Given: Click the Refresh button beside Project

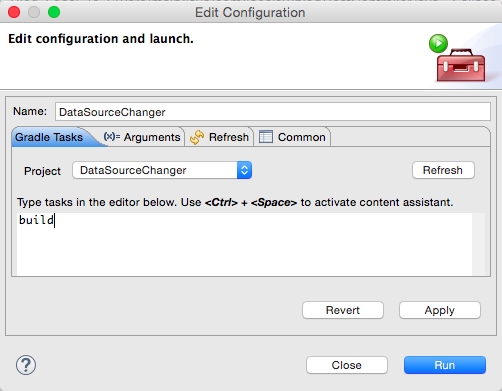Looking at the screenshot, I should pyautogui.click(x=443, y=170).
